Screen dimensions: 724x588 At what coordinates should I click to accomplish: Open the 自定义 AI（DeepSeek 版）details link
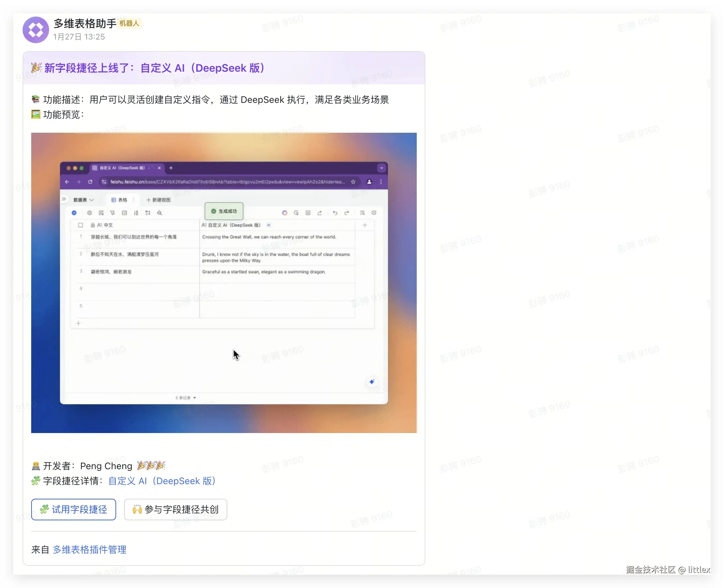tap(162, 481)
